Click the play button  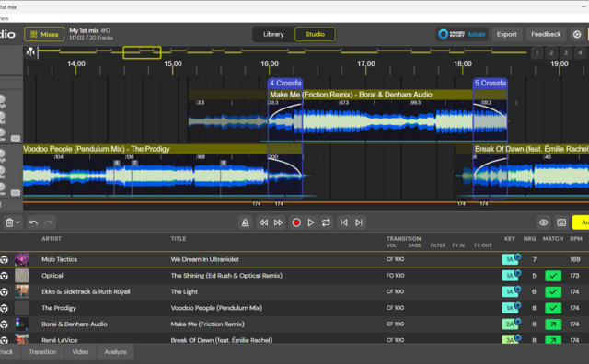tap(311, 222)
